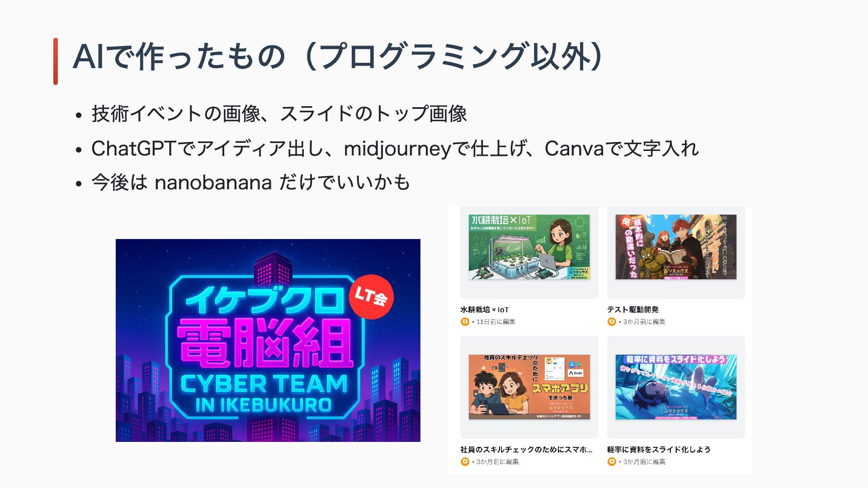This screenshot has height=488, width=868.
Task: Click the owner avatar icon under テスト駆動開発
Action: [x=612, y=322]
